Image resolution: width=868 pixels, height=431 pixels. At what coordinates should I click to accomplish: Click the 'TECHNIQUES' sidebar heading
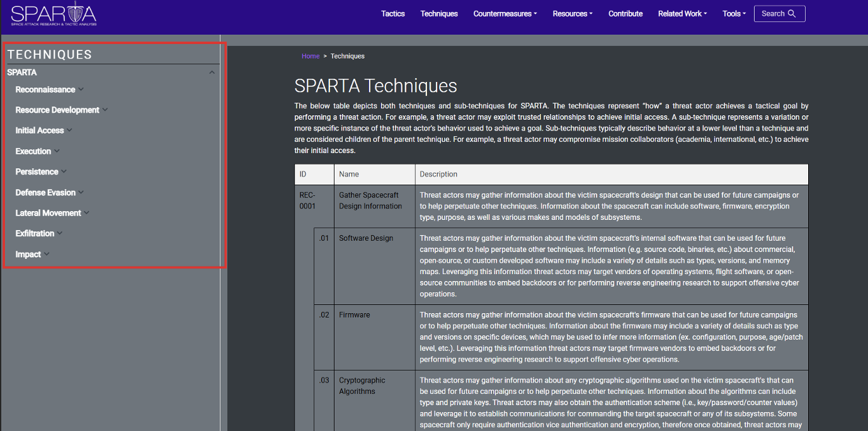(x=50, y=55)
